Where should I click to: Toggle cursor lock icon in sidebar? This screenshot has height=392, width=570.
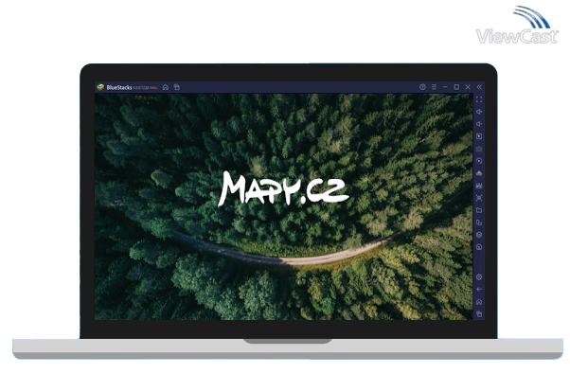[x=479, y=136]
